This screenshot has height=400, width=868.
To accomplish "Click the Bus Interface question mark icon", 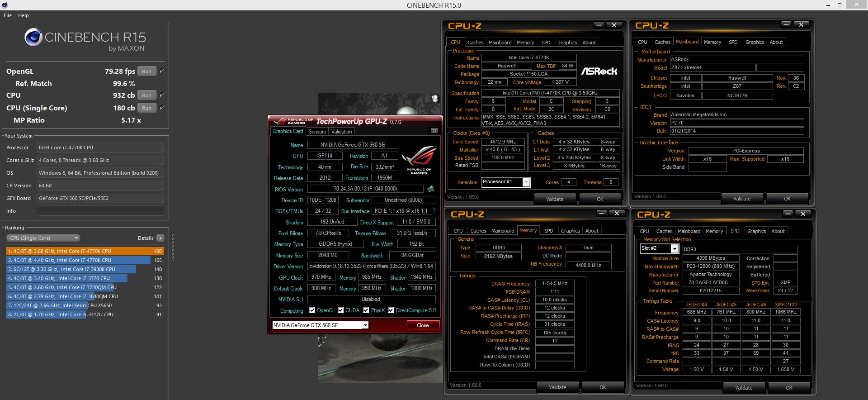I will pyautogui.click(x=434, y=211).
